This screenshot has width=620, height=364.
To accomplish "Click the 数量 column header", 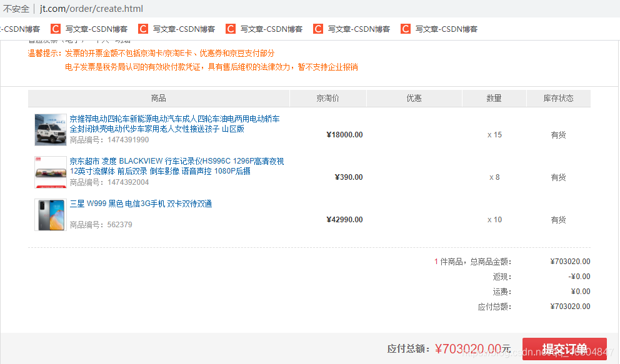I will pyautogui.click(x=494, y=98).
